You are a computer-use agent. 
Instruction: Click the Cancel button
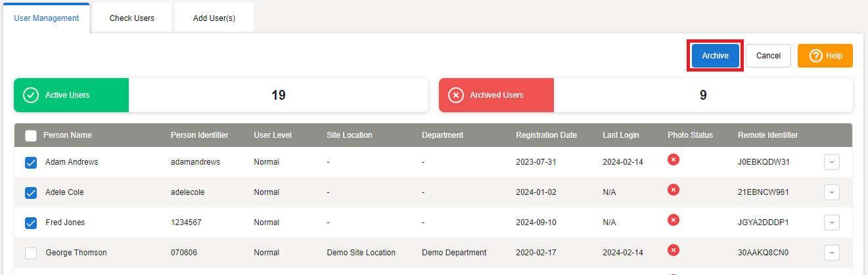point(768,56)
